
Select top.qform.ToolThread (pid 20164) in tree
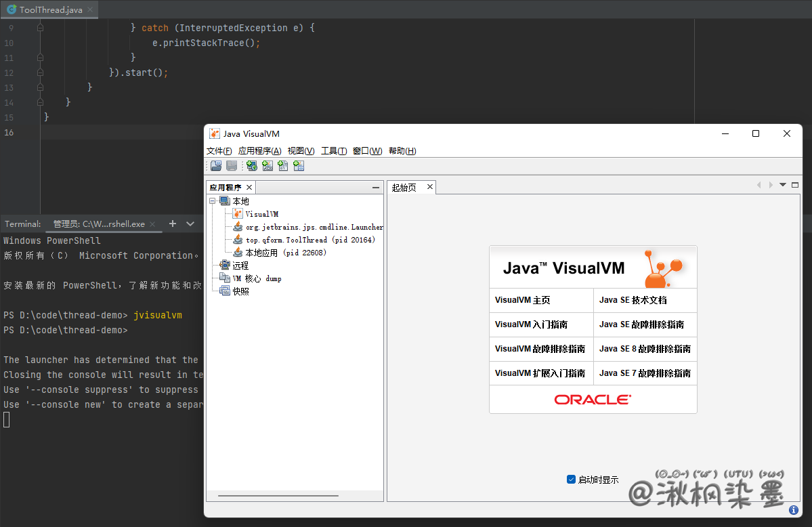click(309, 240)
